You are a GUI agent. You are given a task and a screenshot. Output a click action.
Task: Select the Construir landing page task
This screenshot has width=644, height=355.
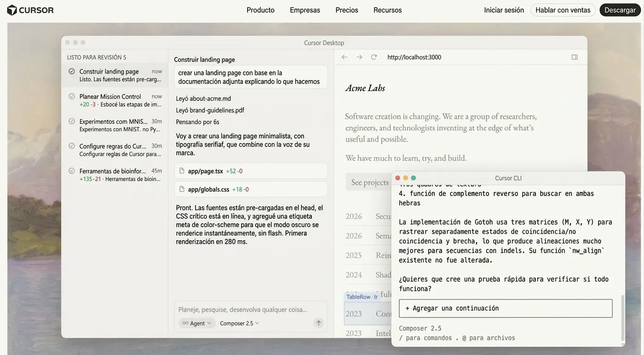pyautogui.click(x=115, y=75)
